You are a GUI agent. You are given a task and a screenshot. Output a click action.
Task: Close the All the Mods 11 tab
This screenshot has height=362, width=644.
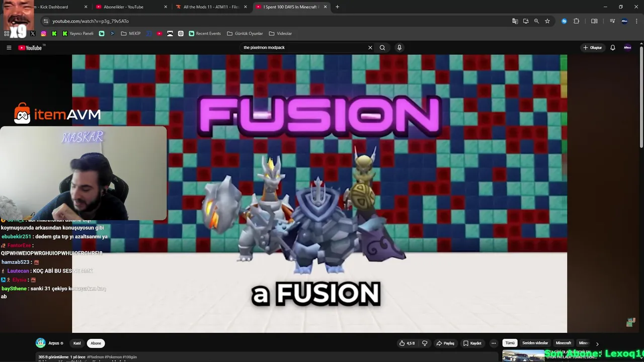pos(246,7)
